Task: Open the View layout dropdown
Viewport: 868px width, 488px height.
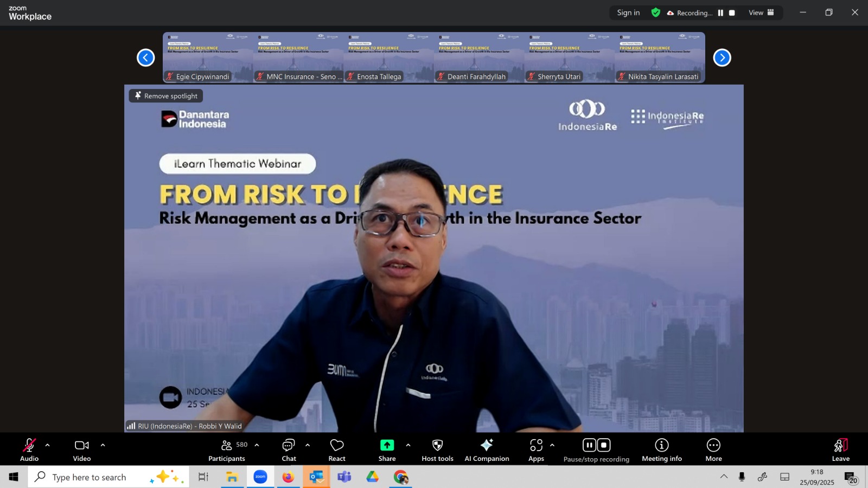Action: pyautogui.click(x=761, y=12)
